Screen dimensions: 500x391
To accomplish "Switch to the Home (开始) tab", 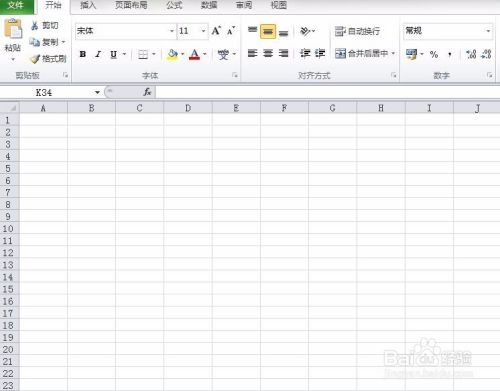I will tap(53, 5).
